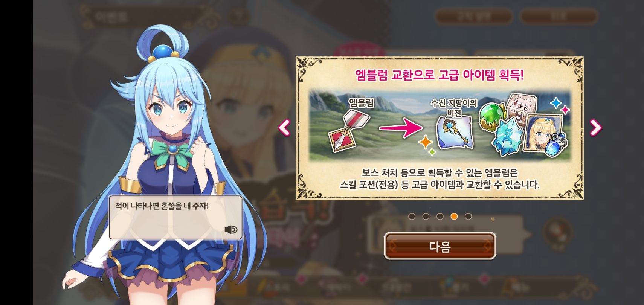
Task: Select the first tutorial page dot
Action: 412,216
